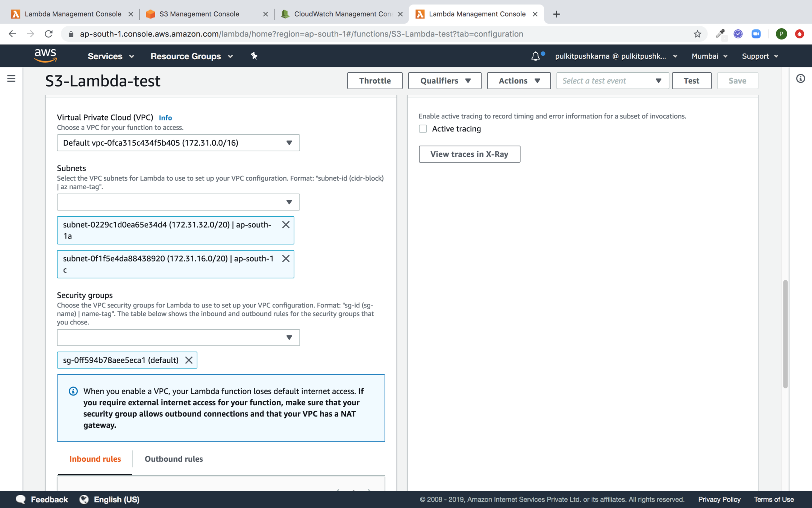Reload the page using refresh icon

pyautogui.click(x=48, y=34)
